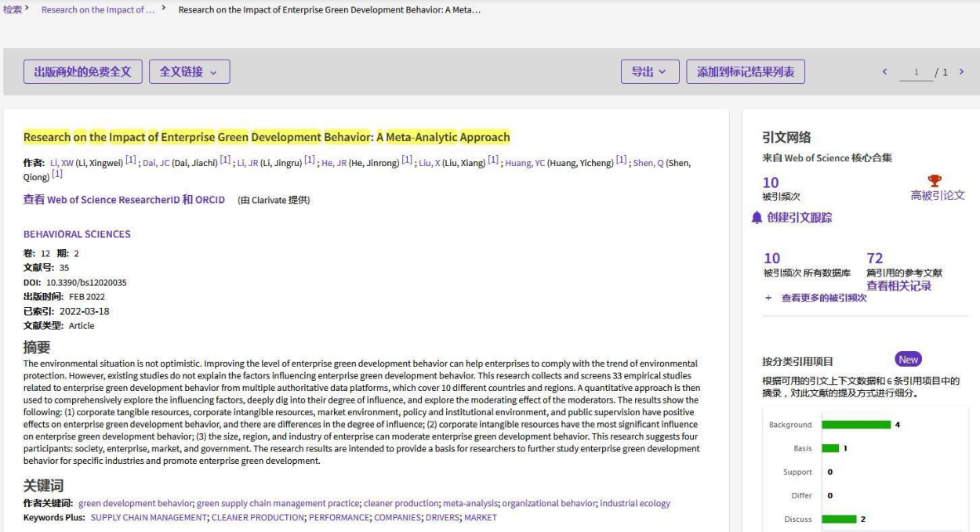Click the 检索 breadcrumb item
The image size is (980, 532).
tap(13, 9)
